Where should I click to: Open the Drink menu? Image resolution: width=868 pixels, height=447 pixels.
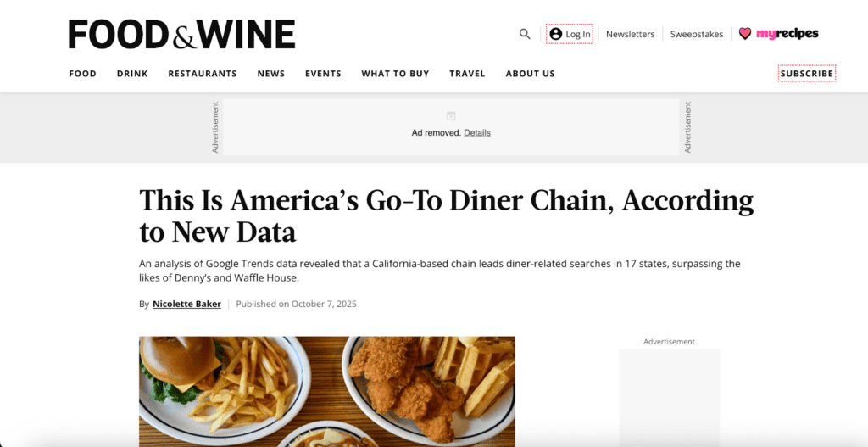132,74
